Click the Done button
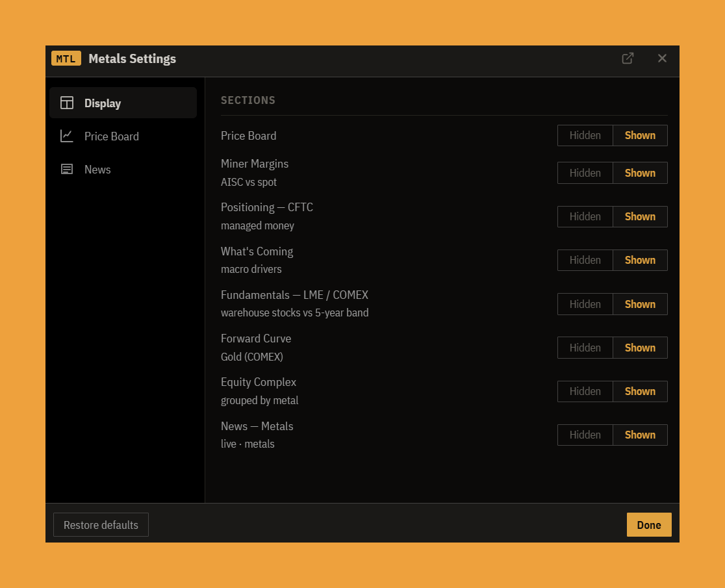Image resolution: width=725 pixels, height=588 pixels. (x=649, y=525)
